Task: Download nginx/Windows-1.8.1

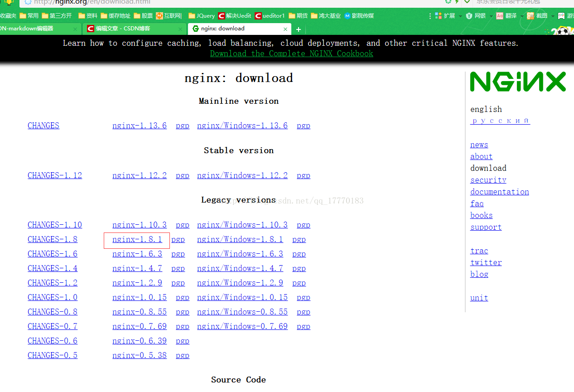Action: [x=240, y=239]
